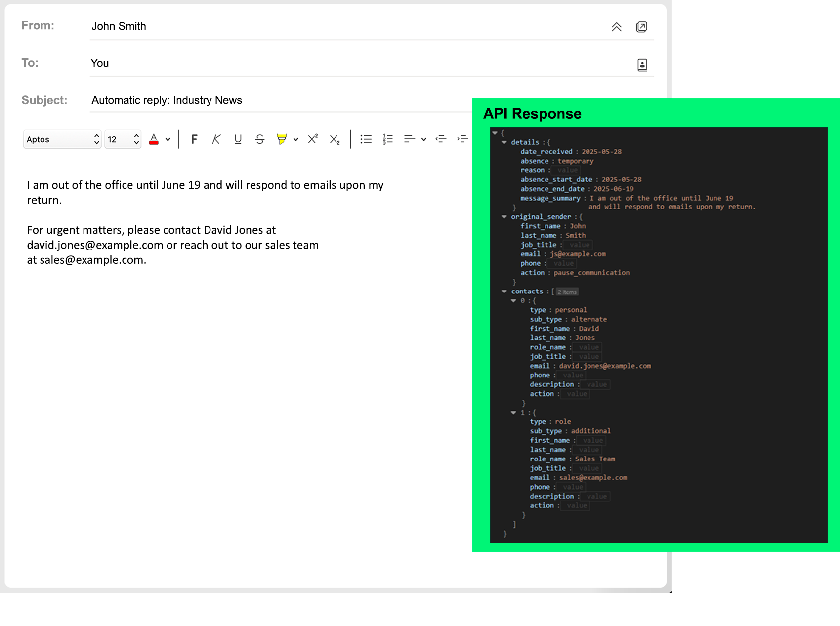Apply strikethrough formatting
This screenshot has height=626, width=840.
click(260, 139)
